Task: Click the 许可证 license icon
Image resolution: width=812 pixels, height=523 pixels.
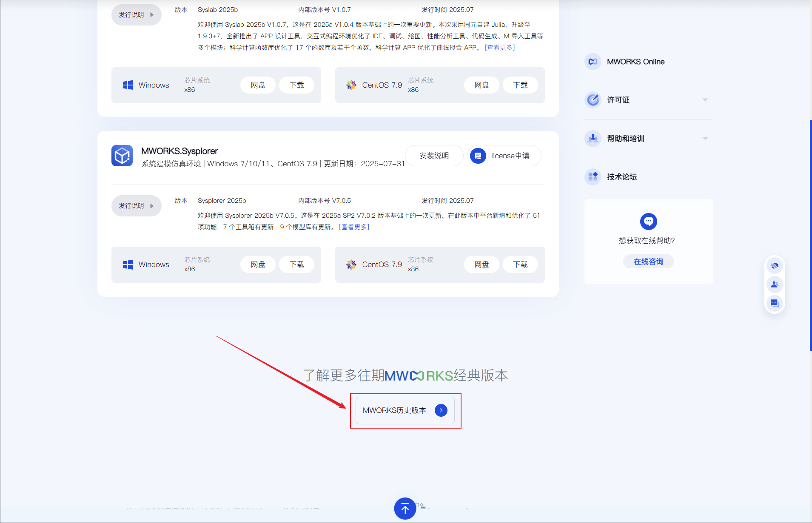Action: [x=593, y=100]
